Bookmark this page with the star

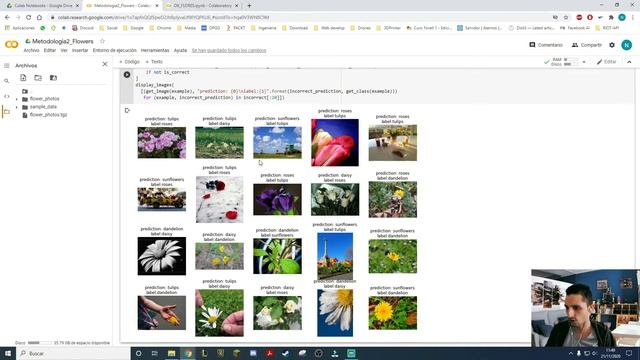click(x=566, y=17)
